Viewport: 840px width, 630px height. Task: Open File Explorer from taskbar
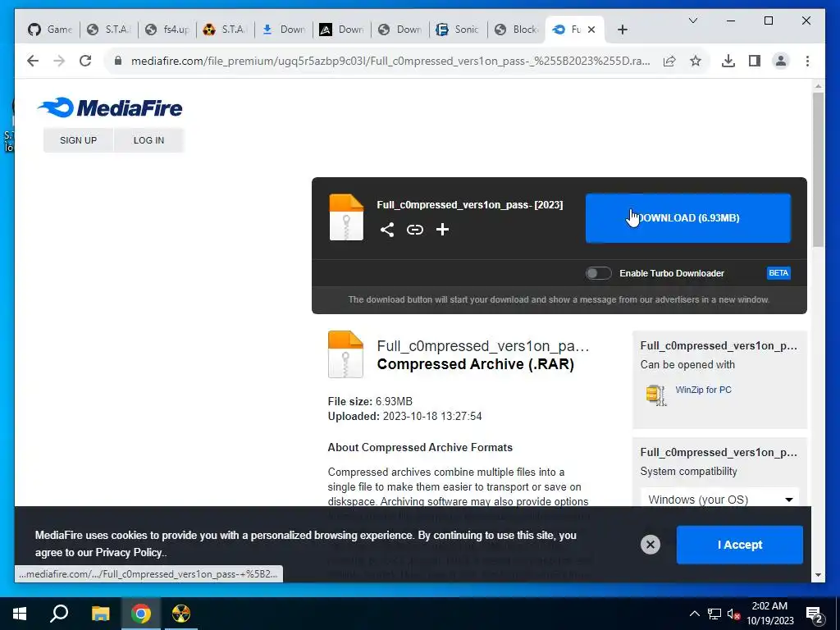pos(100,614)
